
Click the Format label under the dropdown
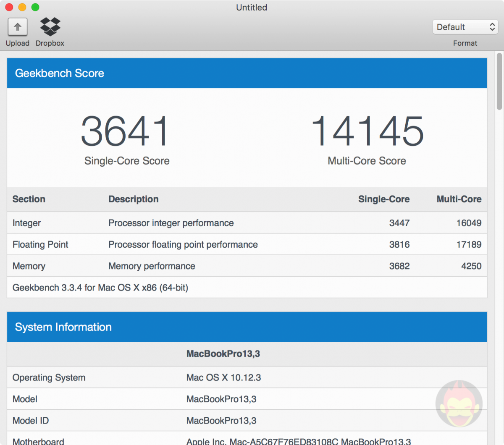click(465, 43)
